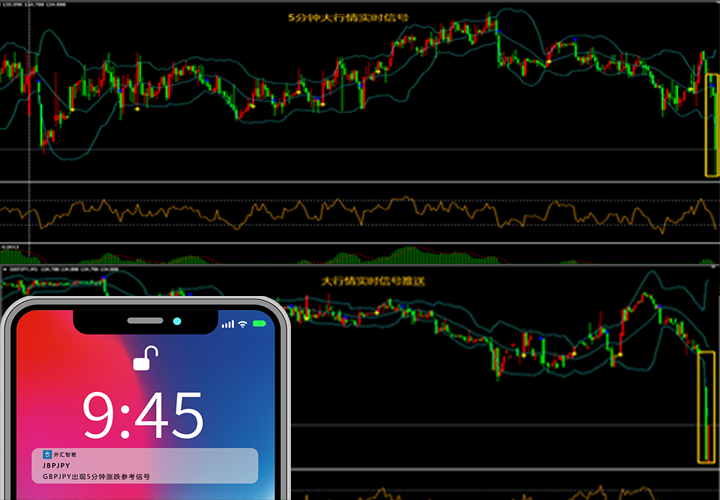720x500 pixels.
Task: Tap the padlock icon on the phone lock screen
Action: pos(144,358)
